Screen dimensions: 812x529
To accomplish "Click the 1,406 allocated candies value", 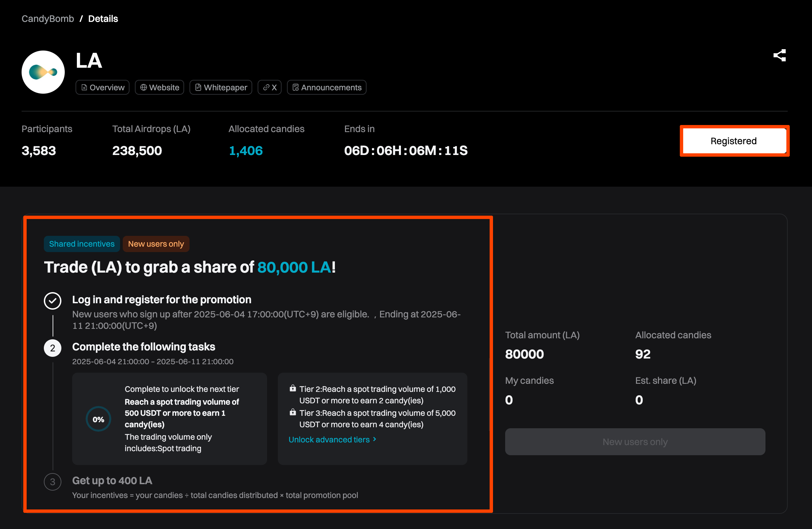I will [x=245, y=151].
